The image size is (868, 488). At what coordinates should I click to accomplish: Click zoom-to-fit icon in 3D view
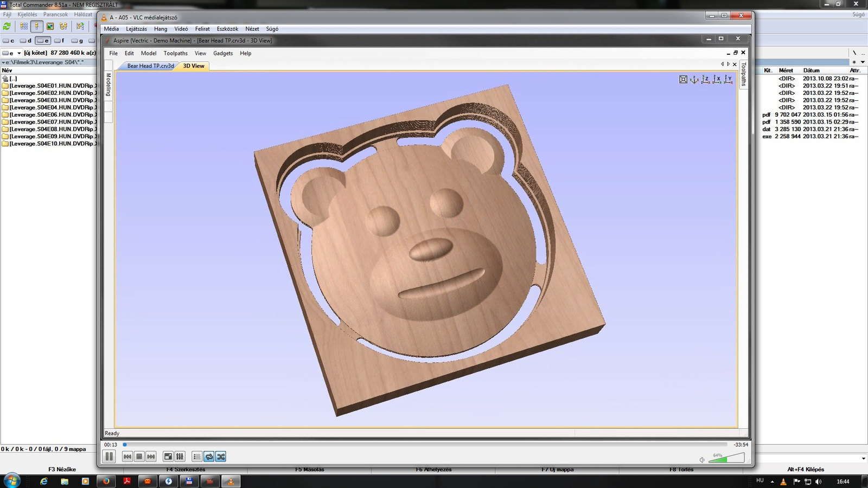pyautogui.click(x=684, y=79)
